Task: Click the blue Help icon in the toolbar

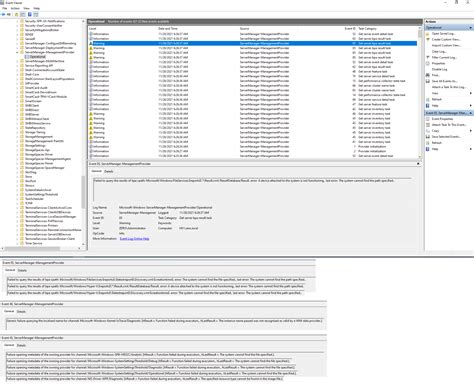Action: pos(29,14)
